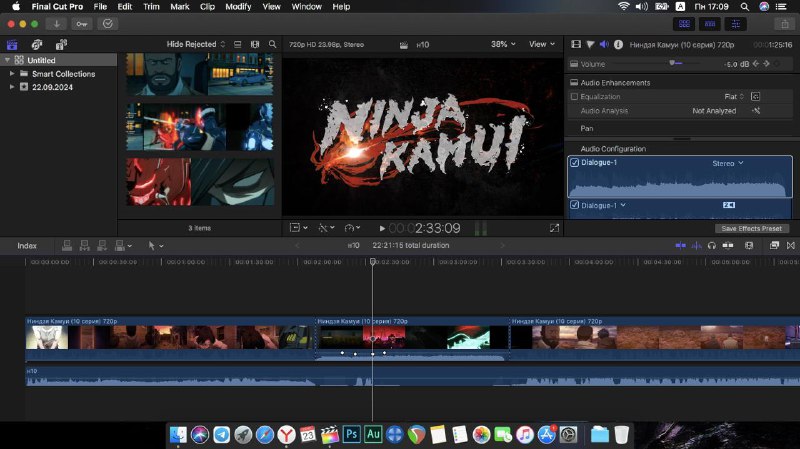
Task: Uncheck the first Dialogue-1 audio component
Action: click(574, 162)
